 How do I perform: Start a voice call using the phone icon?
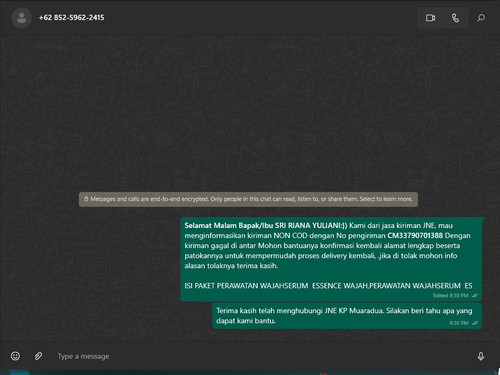click(455, 18)
